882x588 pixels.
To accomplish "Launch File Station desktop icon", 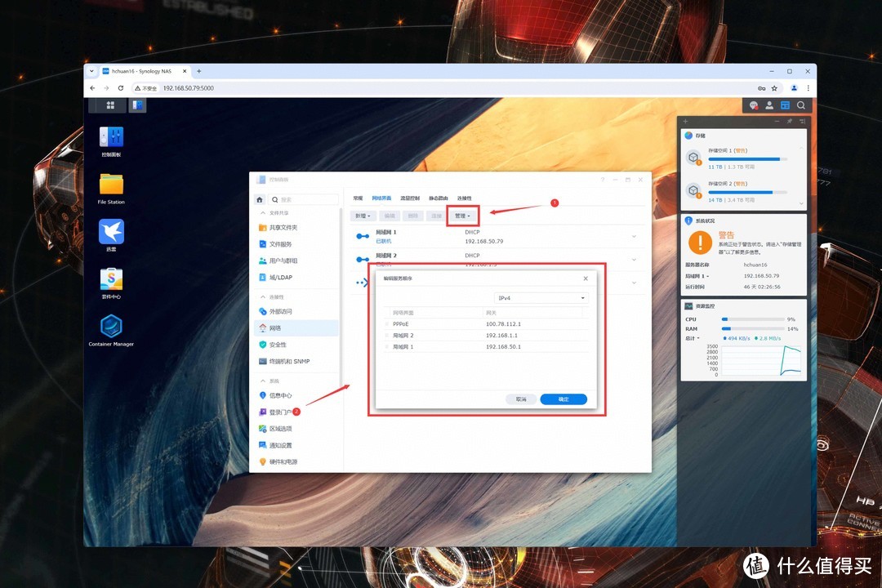I will tap(111, 185).
